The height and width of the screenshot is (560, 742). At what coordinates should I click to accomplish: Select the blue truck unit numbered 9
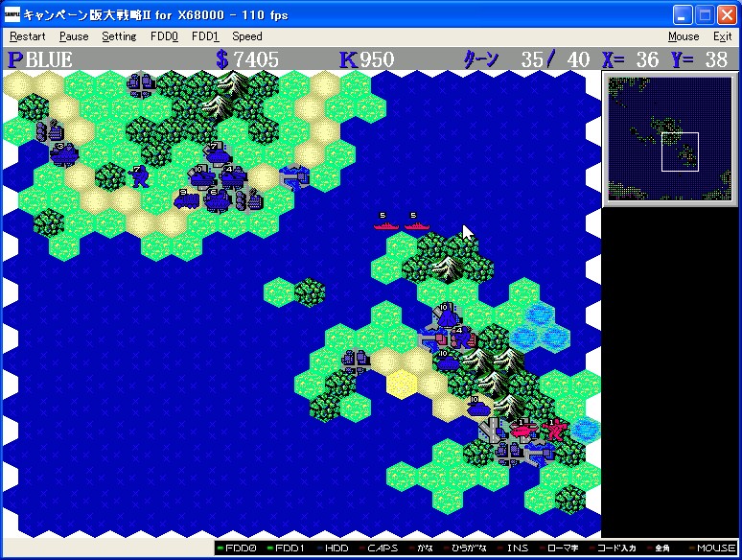pyautogui.click(x=186, y=199)
